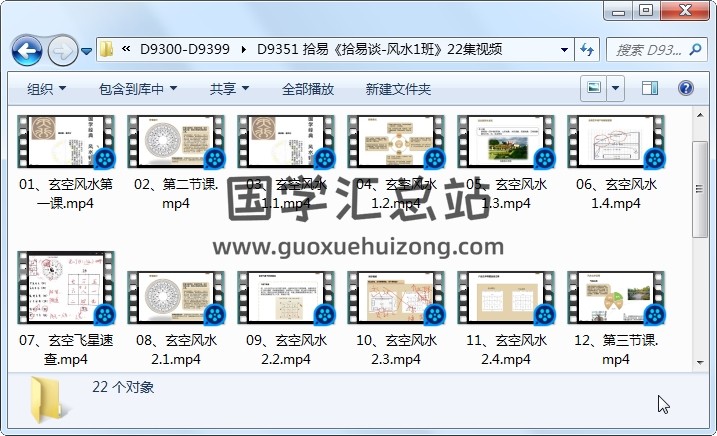This screenshot has height=436, width=717.
Task: Minimize the Explorer window
Action: [619, 11]
